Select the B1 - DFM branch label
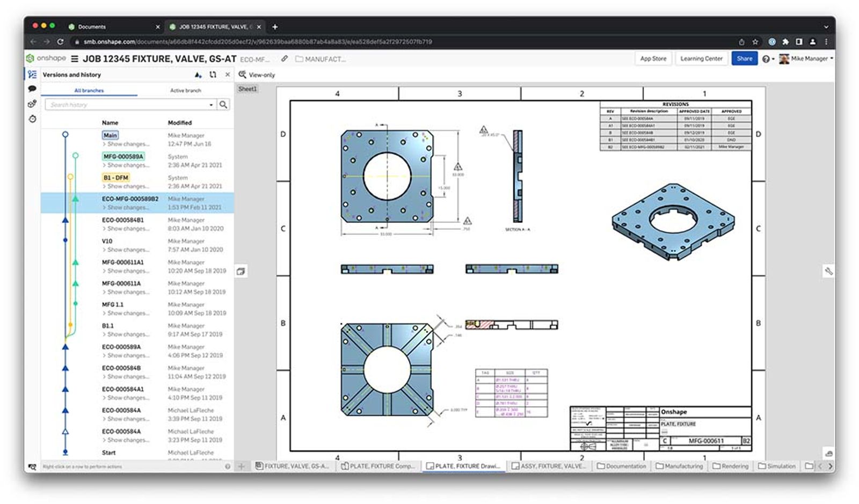 [117, 178]
